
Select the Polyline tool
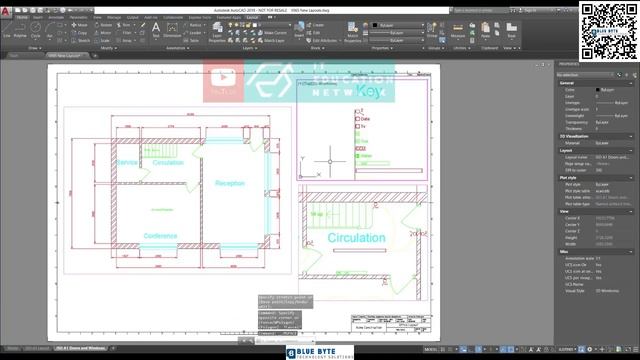pos(20,30)
